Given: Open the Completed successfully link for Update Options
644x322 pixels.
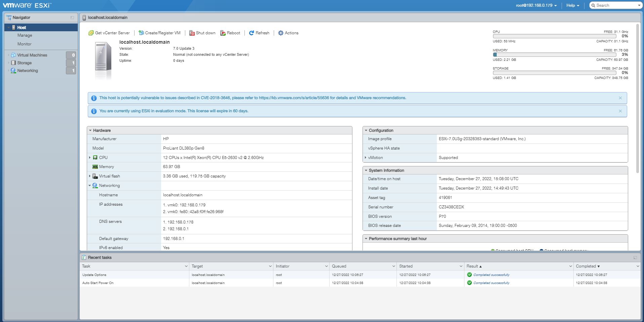Looking at the screenshot, I should pos(491,275).
